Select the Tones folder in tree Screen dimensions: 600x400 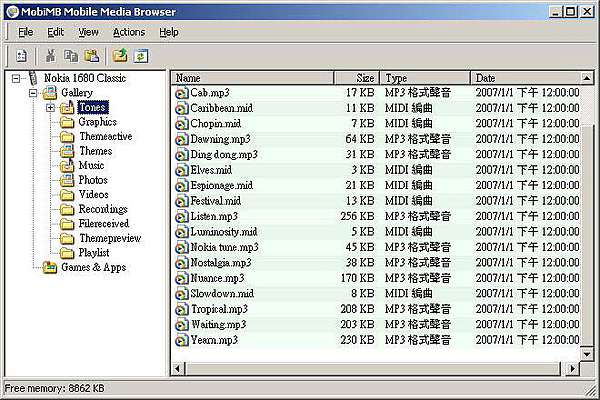tap(93, 107)
